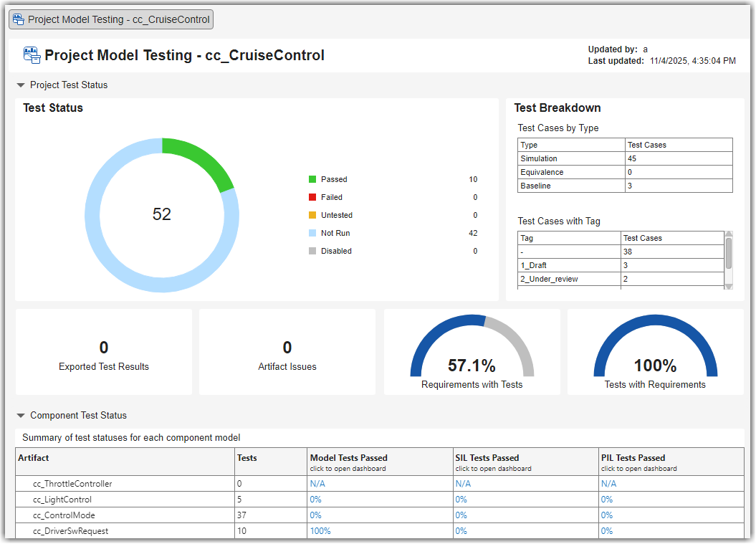Click the dashboard icon on the breadcrumb tab

pyautogui.click(x=18, y=19)
